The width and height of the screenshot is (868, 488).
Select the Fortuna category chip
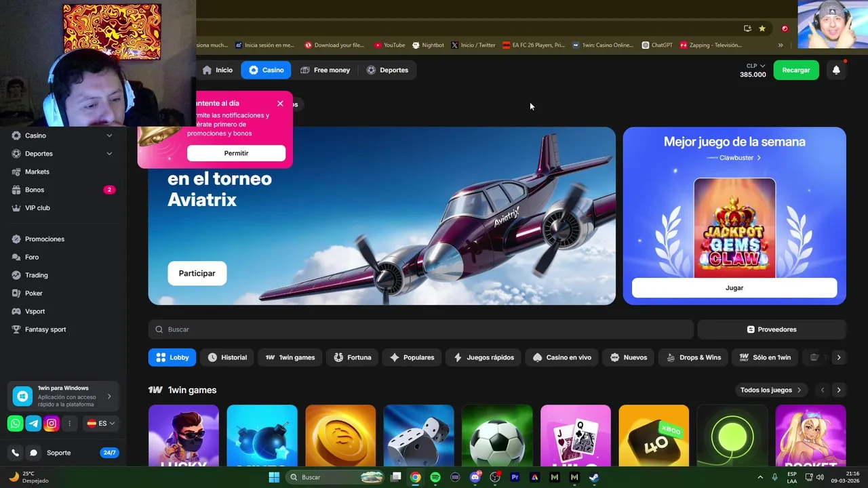point(352,357)
